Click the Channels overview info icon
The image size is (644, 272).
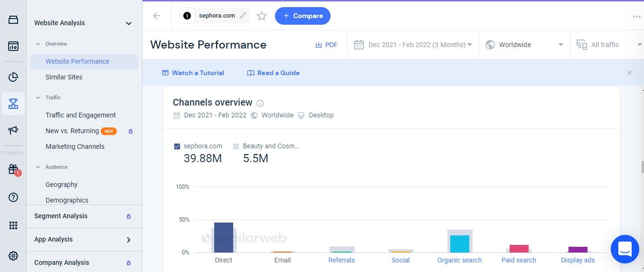pyautogui.click(x=260, y=103)
